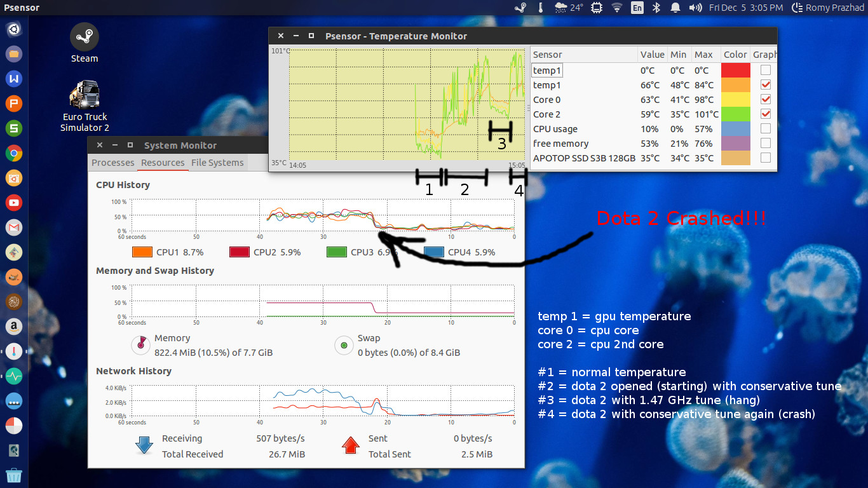Image resolution: width=868 pixels, height=488 pixels.
Task: Switch to the Processes tab
Action: click(112, 163)
